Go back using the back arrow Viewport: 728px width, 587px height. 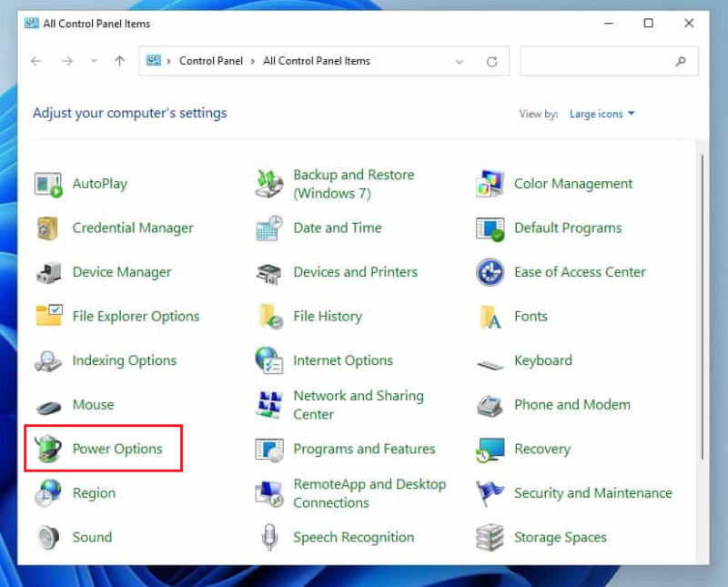[x=35, y=61]
